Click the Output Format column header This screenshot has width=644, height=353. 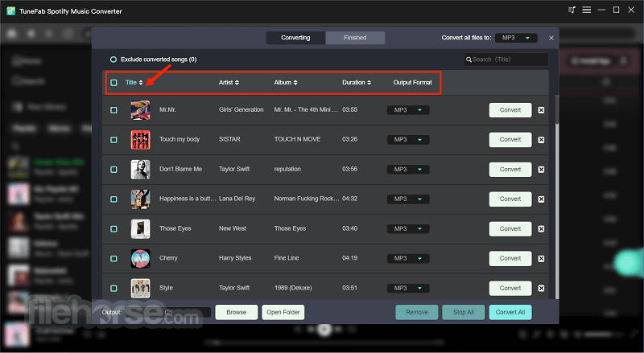(412, 83)
